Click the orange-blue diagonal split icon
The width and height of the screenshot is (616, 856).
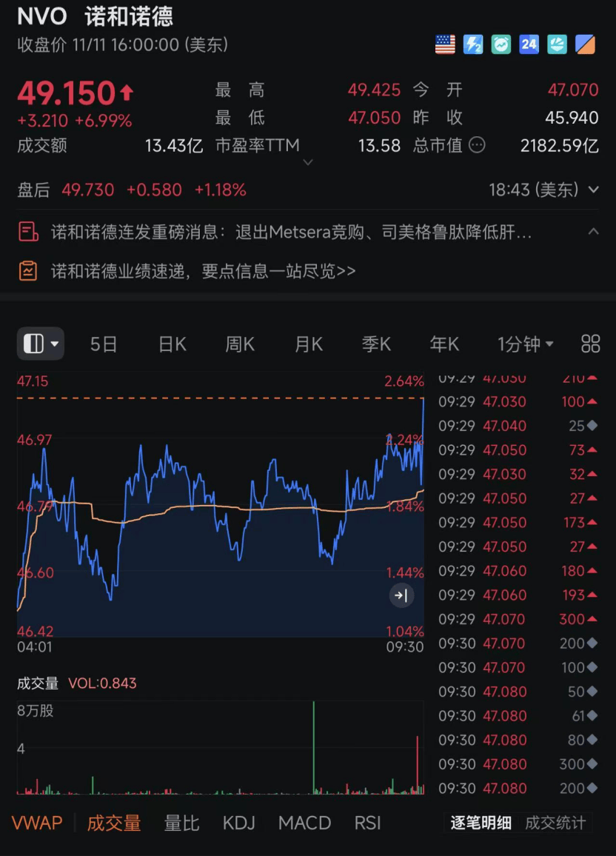(585, 44)
